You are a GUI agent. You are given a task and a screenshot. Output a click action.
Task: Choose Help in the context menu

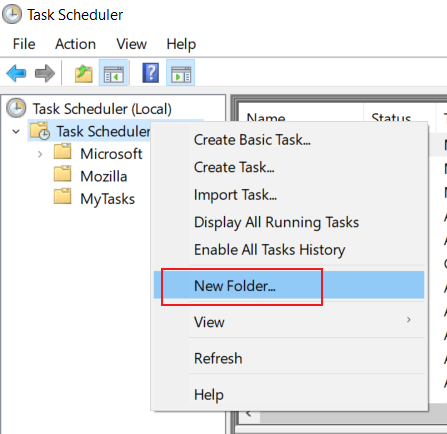(289, 395)
